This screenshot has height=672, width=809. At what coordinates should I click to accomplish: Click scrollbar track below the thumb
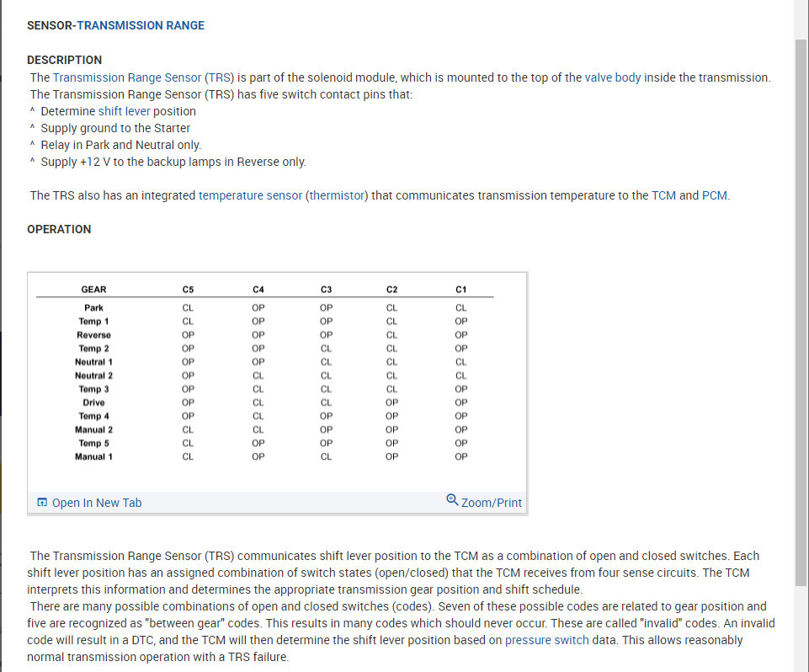pyautogui.click(x=801, y=627)
